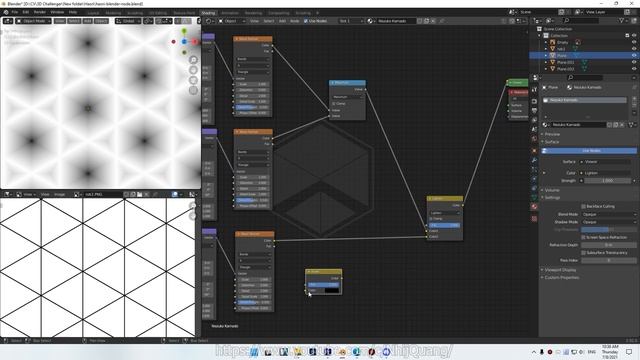Open the Output properties tab icon
This screenshot has width=640, height=360.
coord(534,111)
